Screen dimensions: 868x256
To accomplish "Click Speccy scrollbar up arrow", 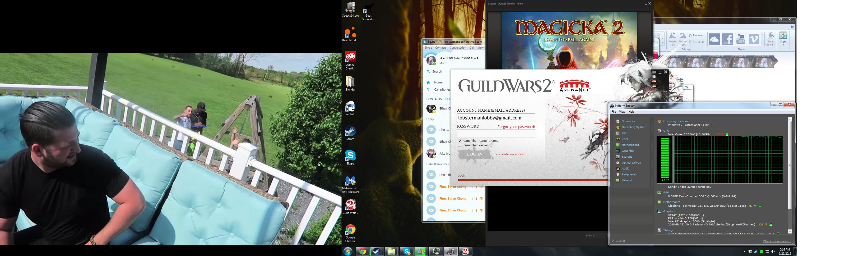I will 789,119.
